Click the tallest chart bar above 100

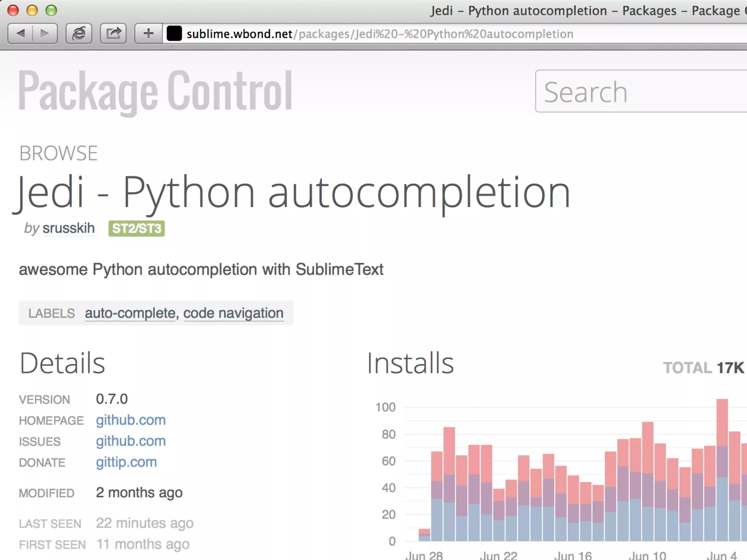coord(722,470)
